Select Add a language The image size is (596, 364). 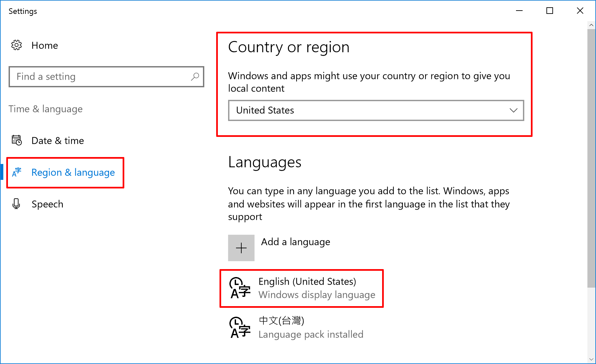coord(295,242)
